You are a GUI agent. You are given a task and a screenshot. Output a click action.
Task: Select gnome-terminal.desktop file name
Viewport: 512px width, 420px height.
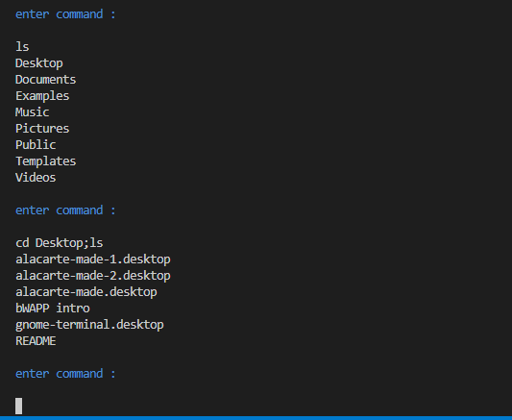pos(89,325)
